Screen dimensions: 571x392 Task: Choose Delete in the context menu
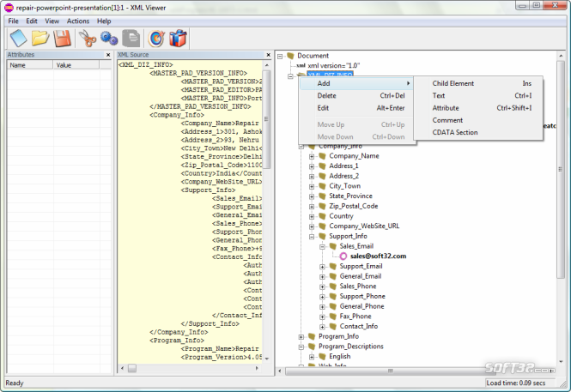point(356,95)
